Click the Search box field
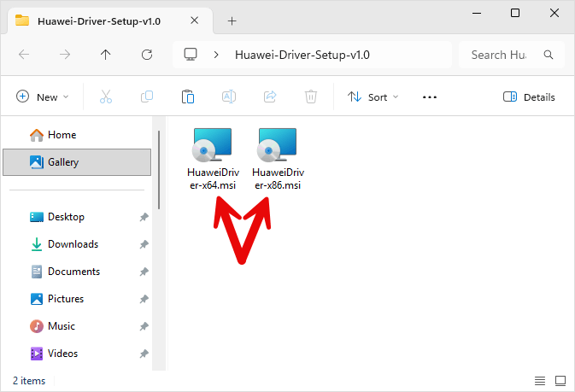This screenshot has width=575, height=392. pos(512,55)
